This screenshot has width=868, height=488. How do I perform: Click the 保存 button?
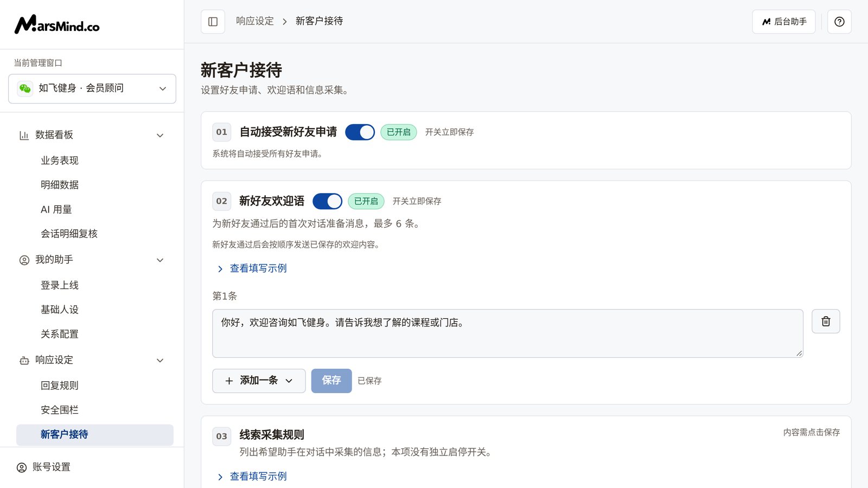click(331, 381)
